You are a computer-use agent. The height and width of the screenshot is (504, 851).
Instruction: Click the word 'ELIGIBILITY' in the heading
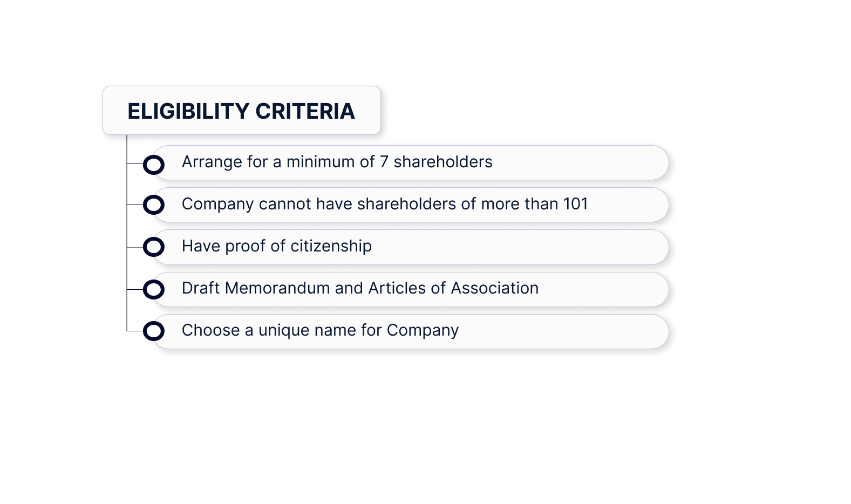point(188,111)
